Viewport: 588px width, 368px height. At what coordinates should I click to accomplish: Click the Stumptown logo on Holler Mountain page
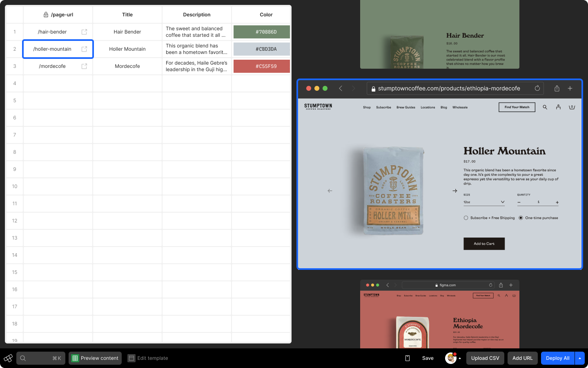click(x=318, y=107)
